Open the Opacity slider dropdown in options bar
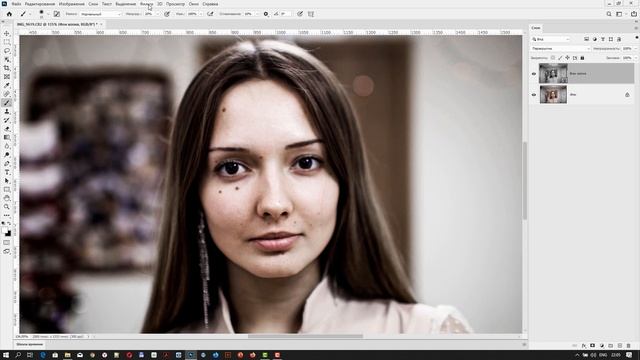The width and height of the screenshot is (640, 360). [157, 14]
